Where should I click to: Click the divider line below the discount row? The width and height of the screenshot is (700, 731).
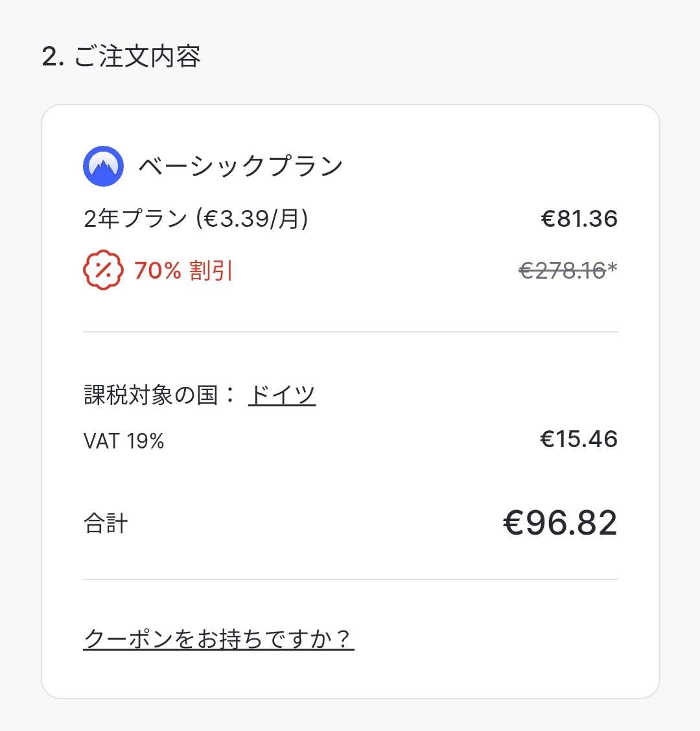click(350, 332)
